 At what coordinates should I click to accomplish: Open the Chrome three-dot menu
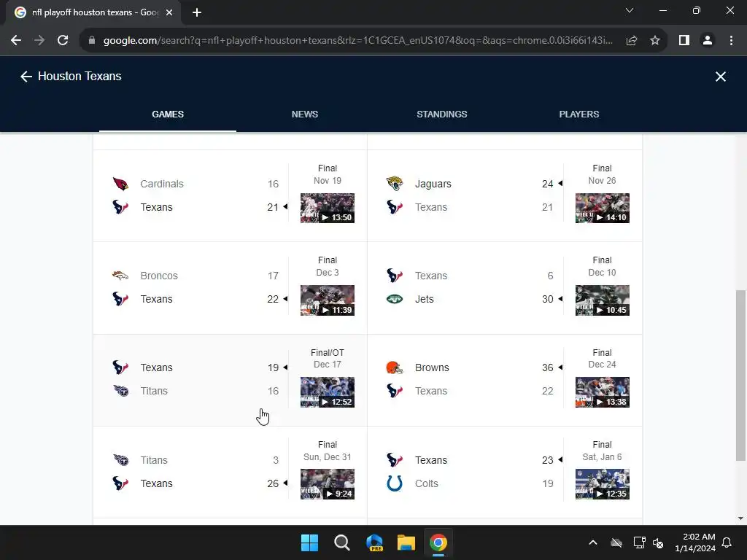731,41
